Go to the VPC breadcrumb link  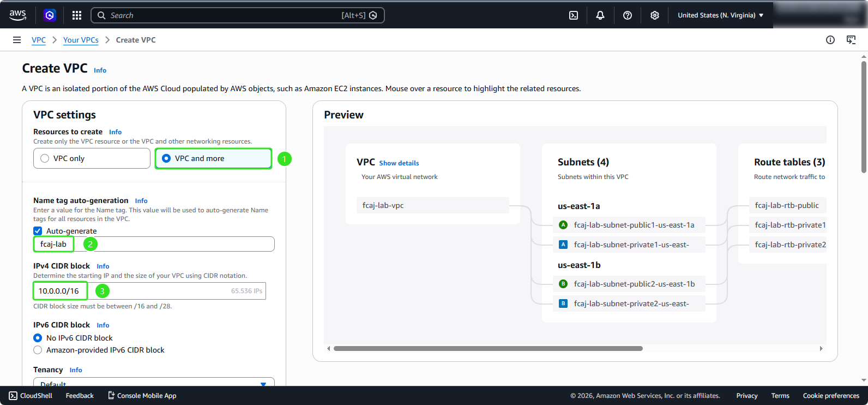[39, 40]
